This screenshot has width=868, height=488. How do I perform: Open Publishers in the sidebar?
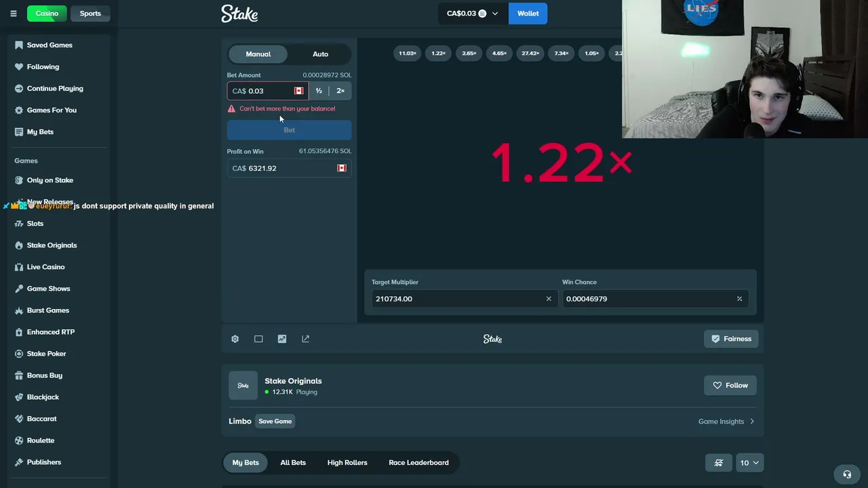[44, 462]
